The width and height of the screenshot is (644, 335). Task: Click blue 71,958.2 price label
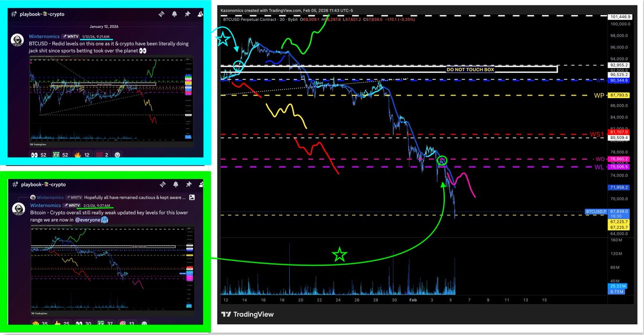point(620,188)
